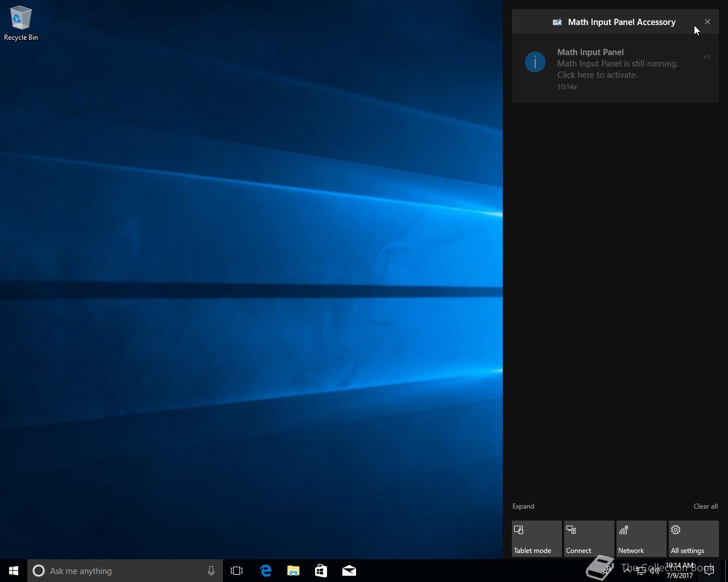Click the Math Input Panel still running notification
The image size is (728, 582).
pyautogui.click(x=615, y=69)
